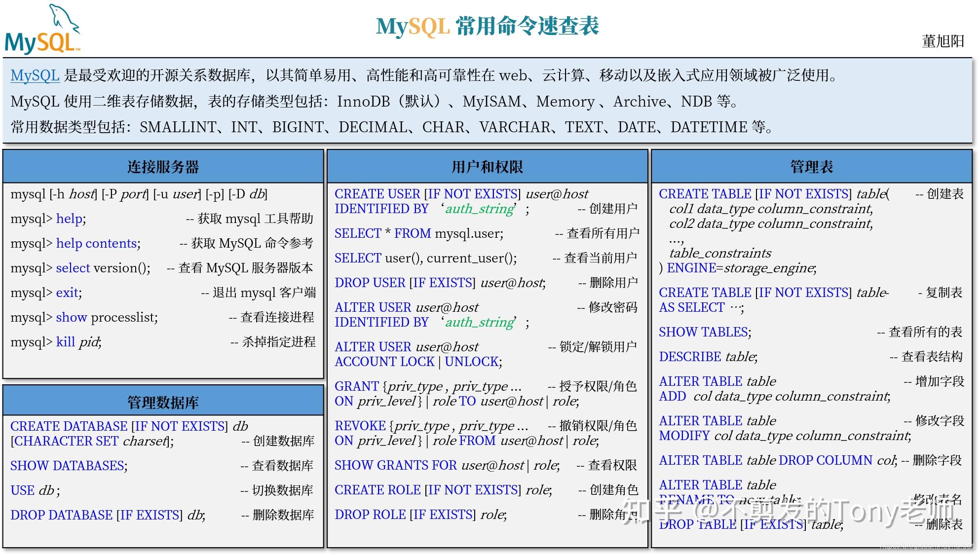Click the 'show processlist;' command
The width and height of the screenshot is (980, 555).
84,317
